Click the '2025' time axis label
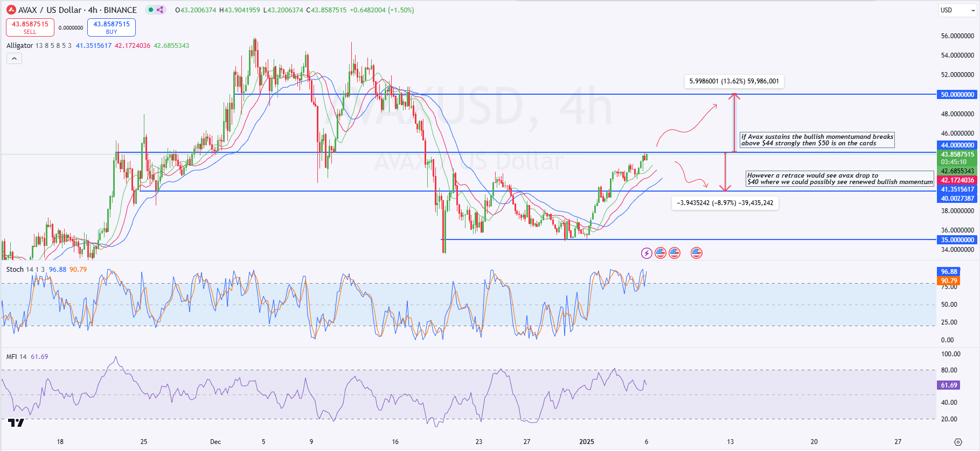 (x=587, y=442)
